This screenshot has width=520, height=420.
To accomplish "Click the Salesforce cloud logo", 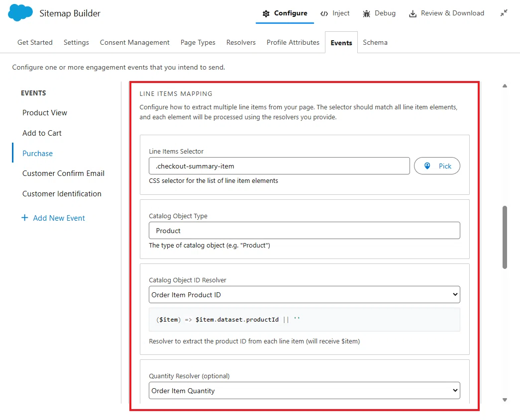I will coord(20,13).
